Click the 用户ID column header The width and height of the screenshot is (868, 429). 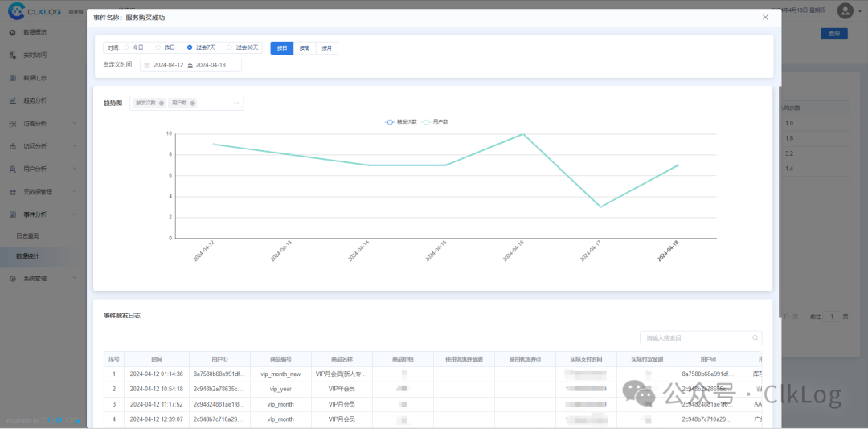(x=219, y=358)
